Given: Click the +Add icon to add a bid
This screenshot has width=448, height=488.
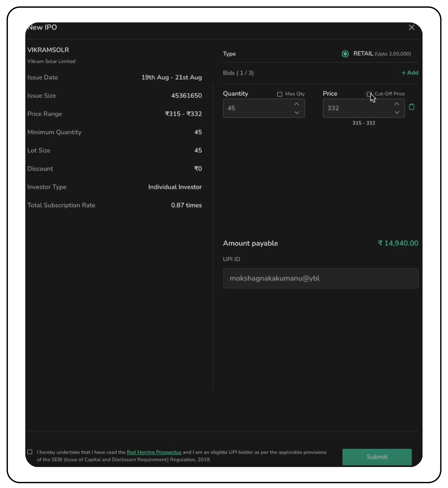Looking at the screenshot, I should point(409,73).
